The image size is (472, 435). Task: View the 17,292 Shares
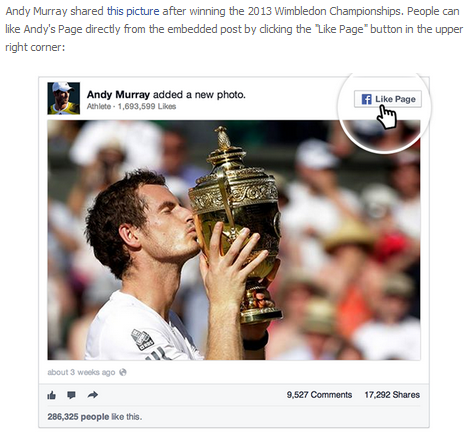click(x=392, y=395)
